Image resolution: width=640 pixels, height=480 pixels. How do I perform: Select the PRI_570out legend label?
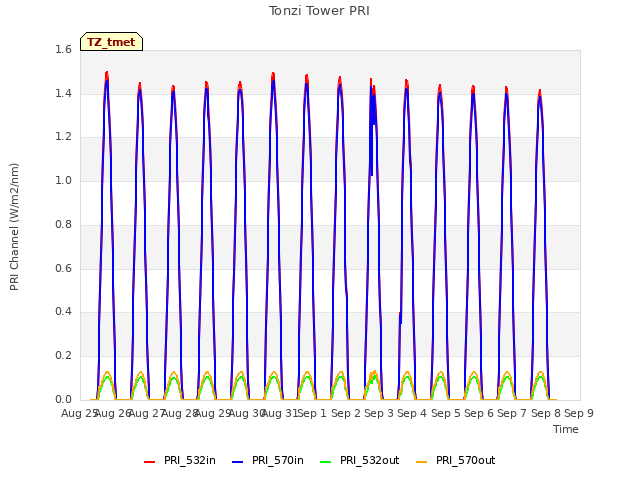click(x=465, y=460)
